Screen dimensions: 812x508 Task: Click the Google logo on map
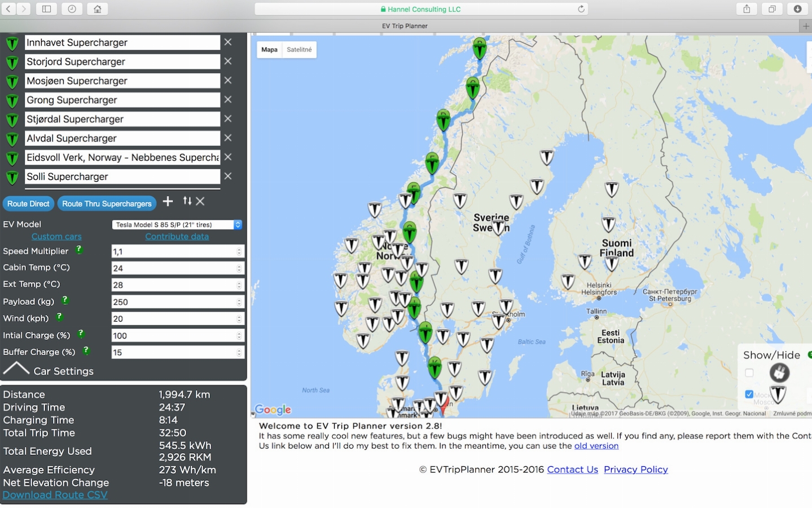(x=273, y=410)
